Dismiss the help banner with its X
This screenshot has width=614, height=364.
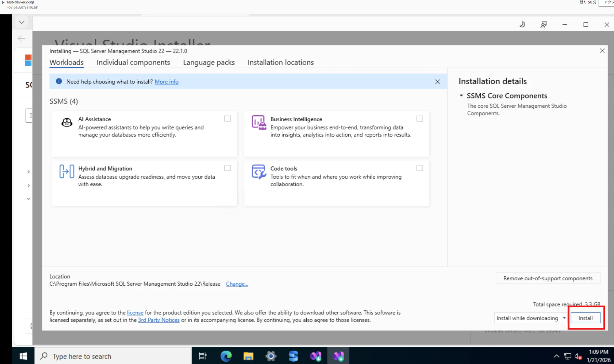point(438,82)
